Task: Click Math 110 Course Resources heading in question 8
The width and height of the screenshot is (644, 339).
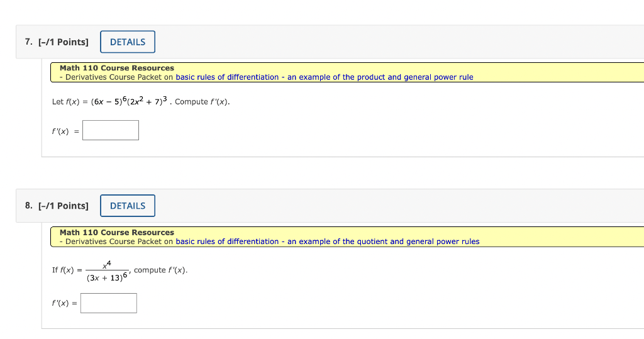Action: (x=116, y=233)
